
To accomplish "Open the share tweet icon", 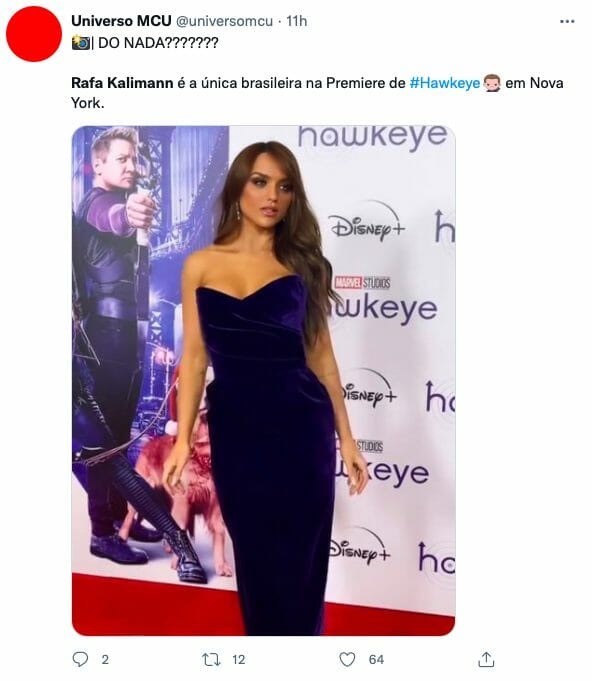I will click(486, 659).
